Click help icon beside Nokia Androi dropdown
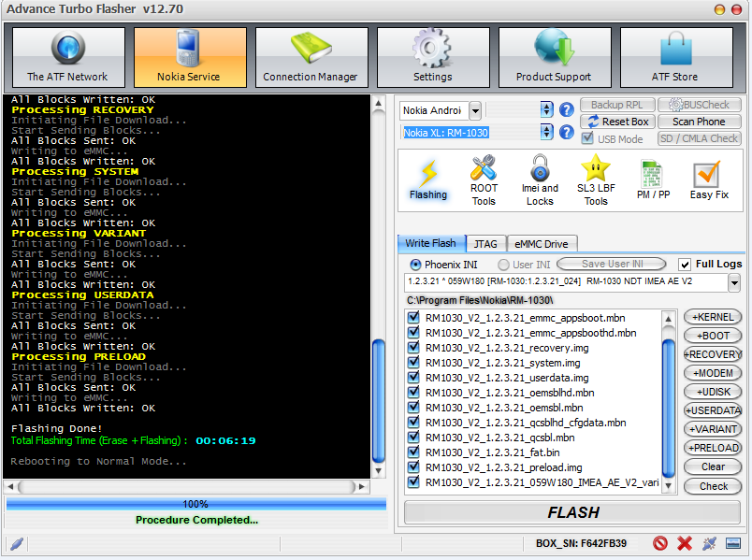The width and height of the screenshot is (752, 560). click(567, 109)
